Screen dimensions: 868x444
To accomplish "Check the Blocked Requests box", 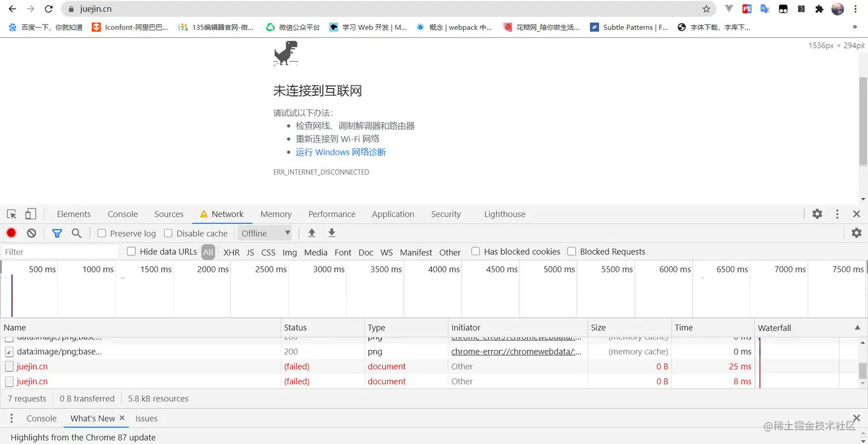I will click(572, 252).
